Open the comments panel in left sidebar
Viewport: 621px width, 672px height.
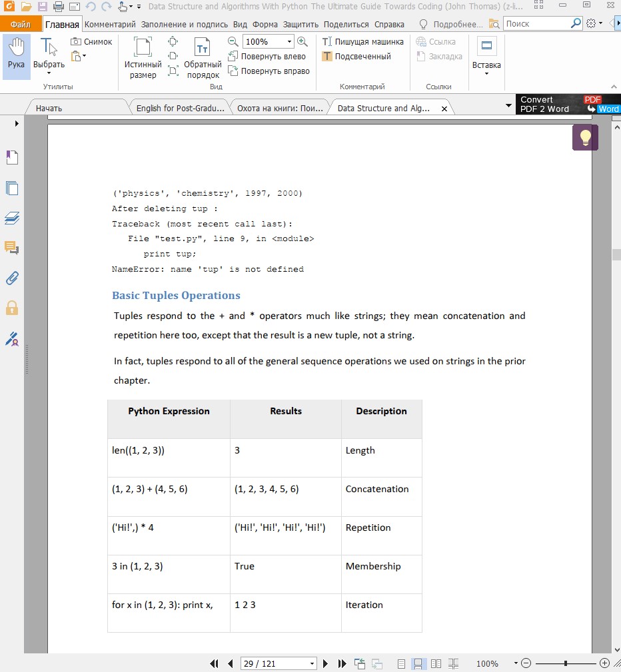point(11,248)
